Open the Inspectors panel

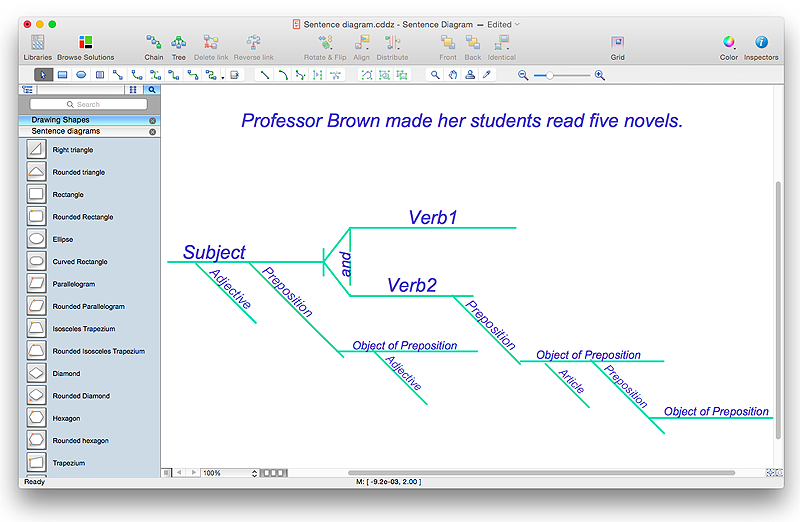click(761, 46)
